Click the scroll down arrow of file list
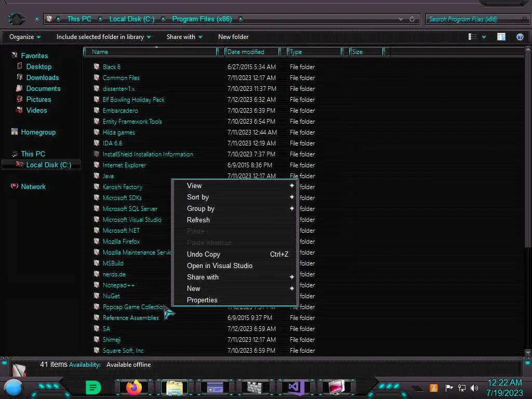Image resolution: width=532 pixels, height=399 pixels. click(528, 353)
